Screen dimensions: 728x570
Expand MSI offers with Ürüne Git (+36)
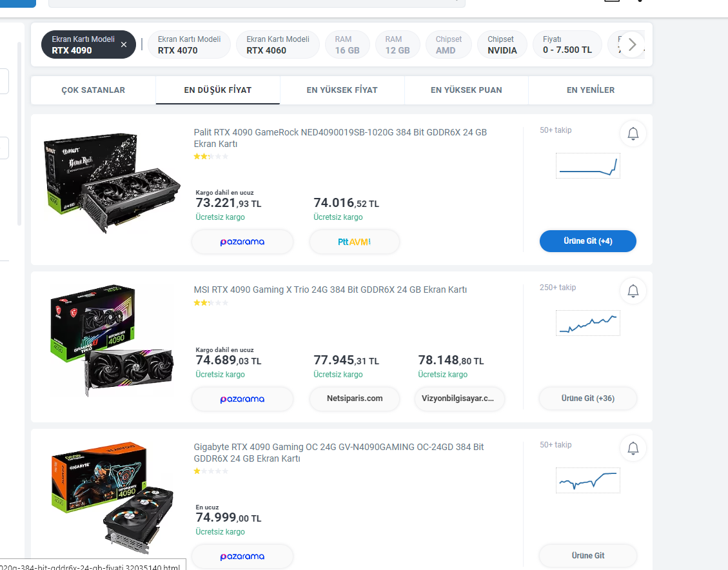point(587,398)
